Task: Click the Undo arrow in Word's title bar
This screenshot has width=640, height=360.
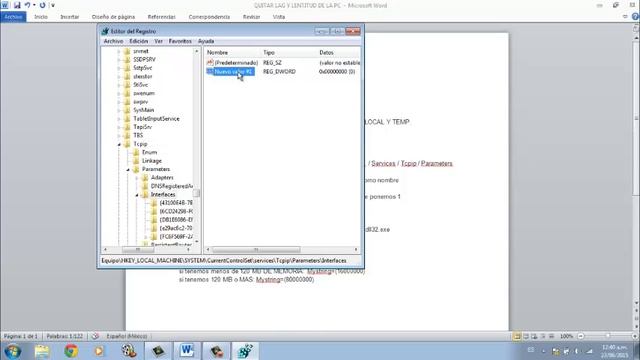Action: (27, 5)
